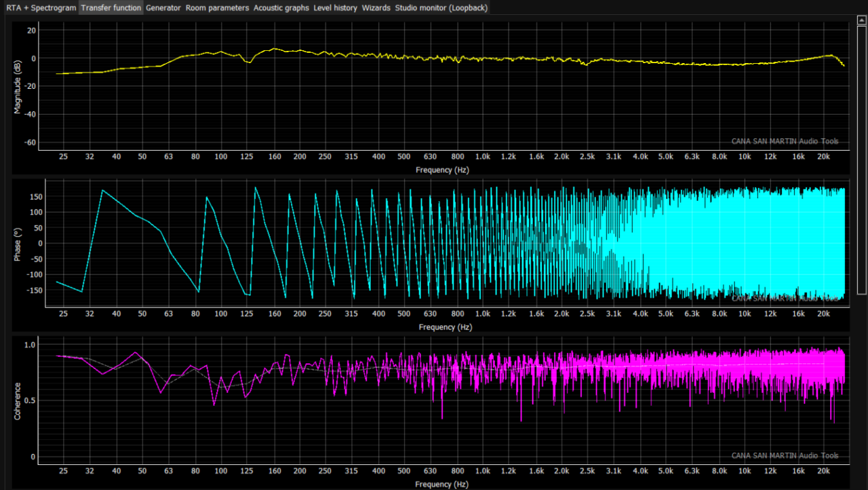Select the Transfer function tab
868x490 pixels.
click(111, 7)
